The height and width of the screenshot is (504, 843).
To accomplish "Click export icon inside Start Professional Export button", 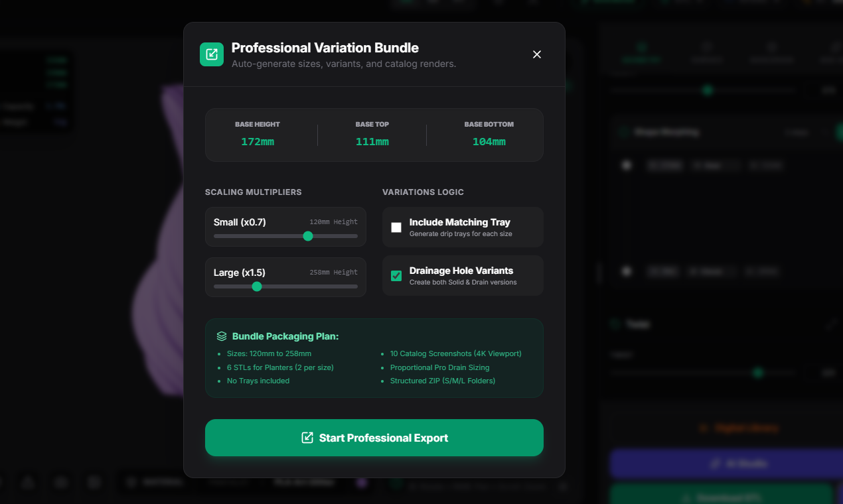I will (307, 438).
